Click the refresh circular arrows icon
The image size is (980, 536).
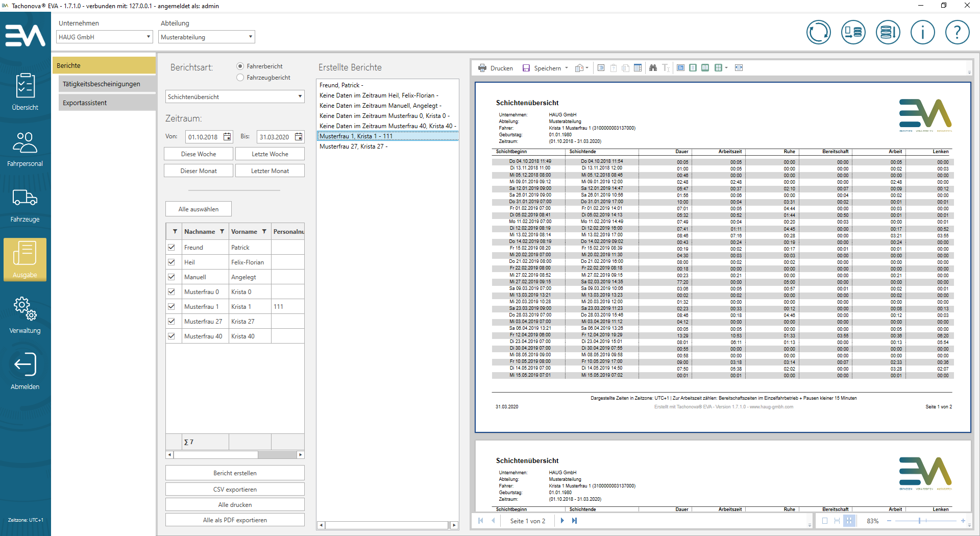(818, 33)
